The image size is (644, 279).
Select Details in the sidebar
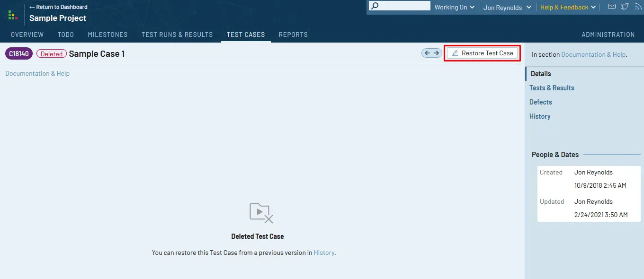click(x=541, y=74)
